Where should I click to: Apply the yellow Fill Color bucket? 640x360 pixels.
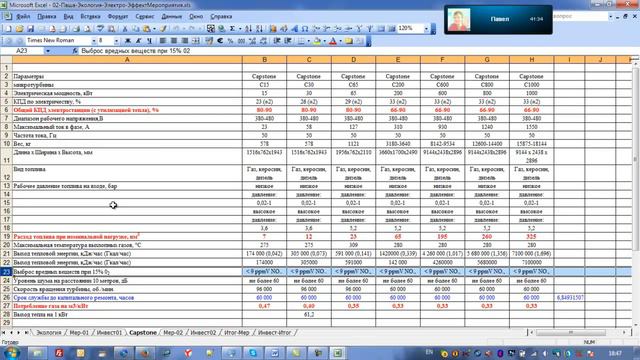click(x=317, y=40)
